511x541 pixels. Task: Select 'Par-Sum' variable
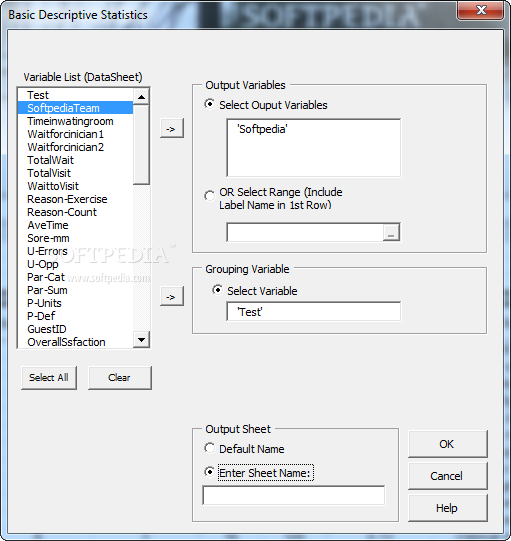75,290
